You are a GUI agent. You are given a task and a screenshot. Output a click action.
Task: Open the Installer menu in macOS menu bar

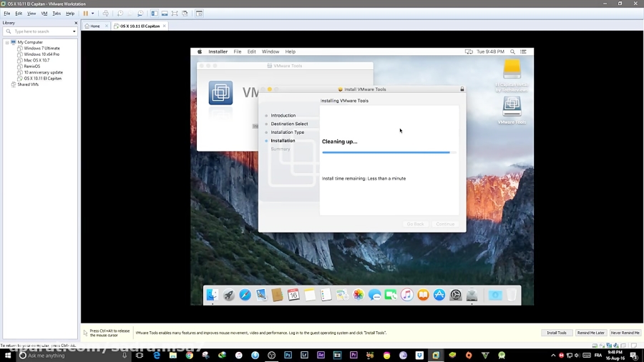pos(218,52)
